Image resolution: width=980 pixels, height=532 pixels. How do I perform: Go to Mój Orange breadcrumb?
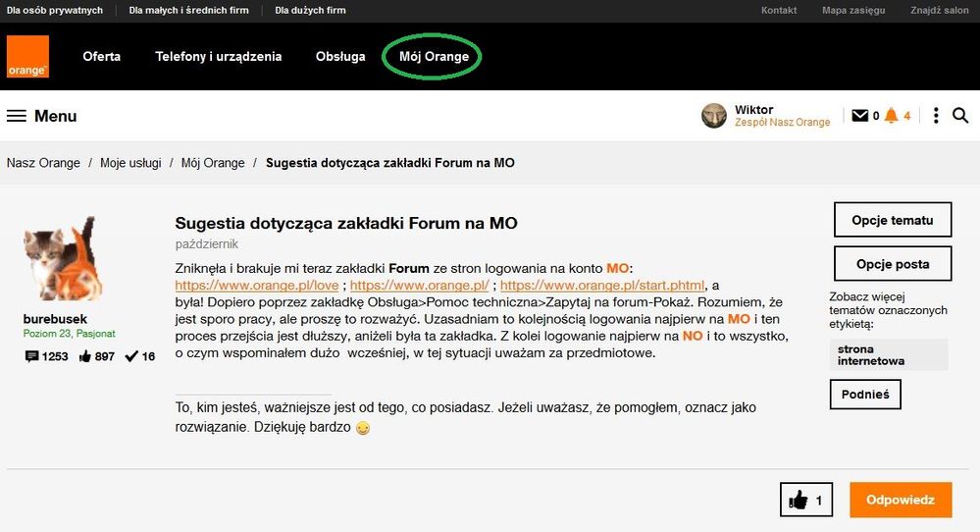pyautogui.click(x=213, y=163)
